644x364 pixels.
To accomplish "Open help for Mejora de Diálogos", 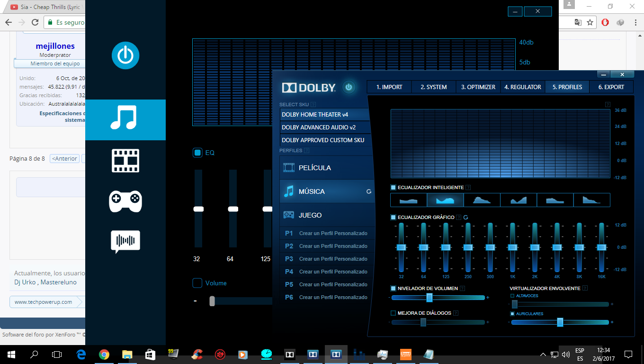I will tap(456, 313).
